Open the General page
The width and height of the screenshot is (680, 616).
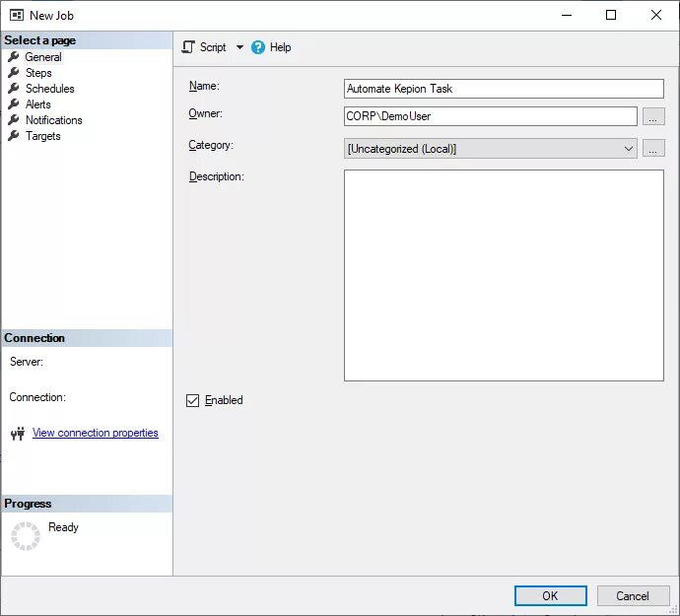point(43,57)
